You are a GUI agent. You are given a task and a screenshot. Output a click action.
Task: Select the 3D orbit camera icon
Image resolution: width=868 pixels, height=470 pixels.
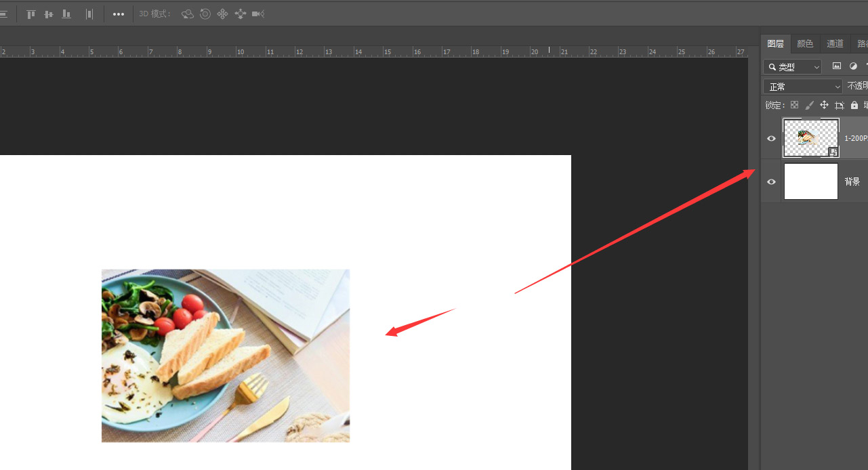(188, 14)
